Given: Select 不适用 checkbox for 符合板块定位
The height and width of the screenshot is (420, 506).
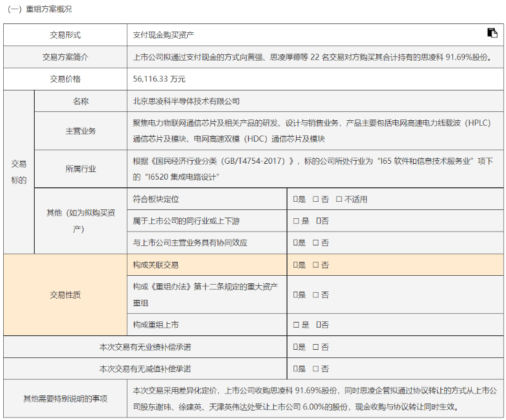Looking at the screenshot, I should (x=339, y=199).
